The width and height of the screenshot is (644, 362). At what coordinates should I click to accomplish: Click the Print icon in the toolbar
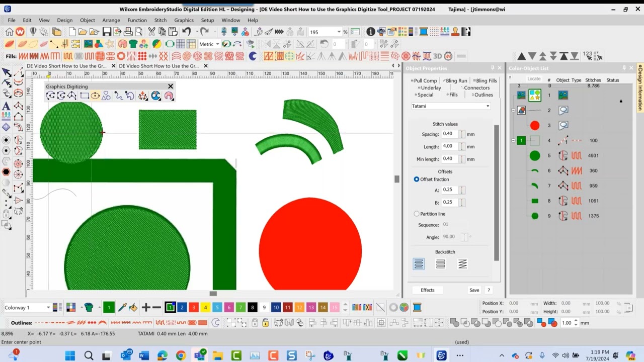(128, 32)
